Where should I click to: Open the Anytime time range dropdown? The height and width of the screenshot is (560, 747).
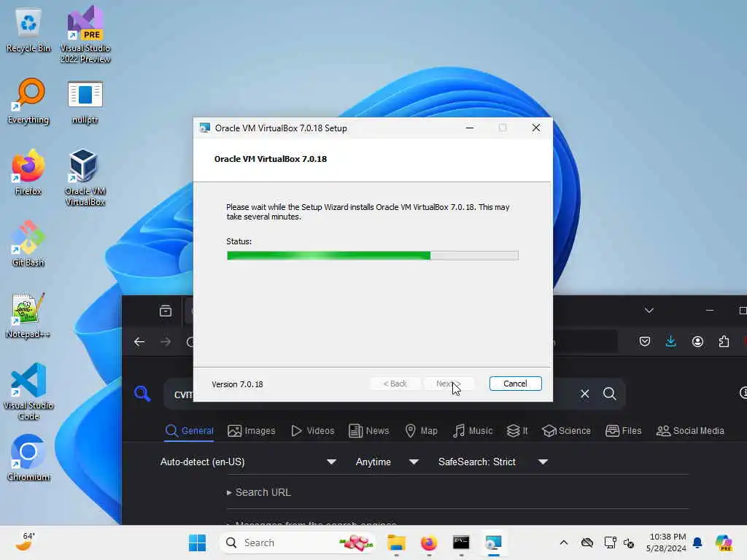(387, 462)
